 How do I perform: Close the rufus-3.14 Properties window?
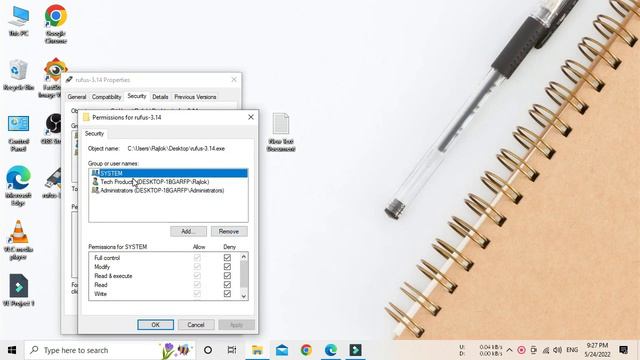tap(234, 80)
